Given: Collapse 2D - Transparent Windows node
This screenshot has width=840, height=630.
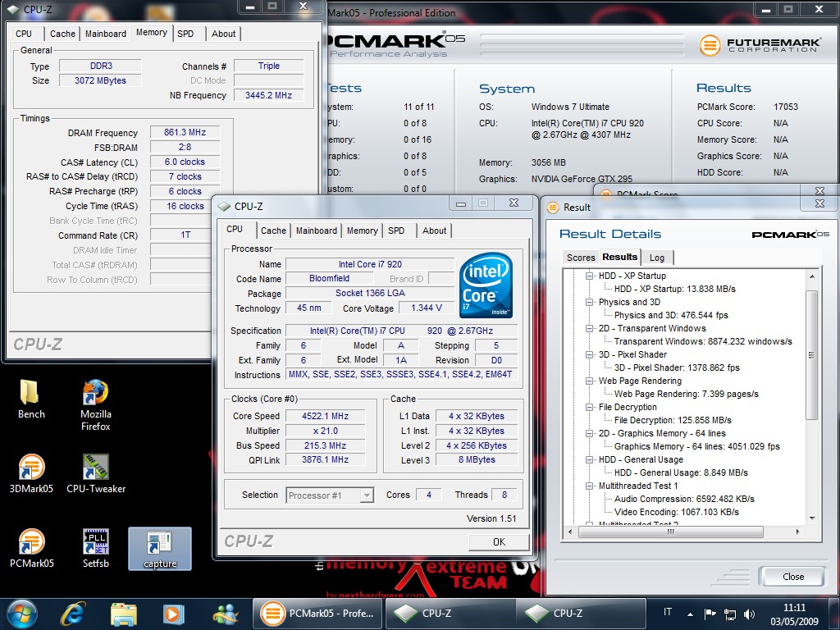Looking at the screenshot, I should [x=590, y=328].
